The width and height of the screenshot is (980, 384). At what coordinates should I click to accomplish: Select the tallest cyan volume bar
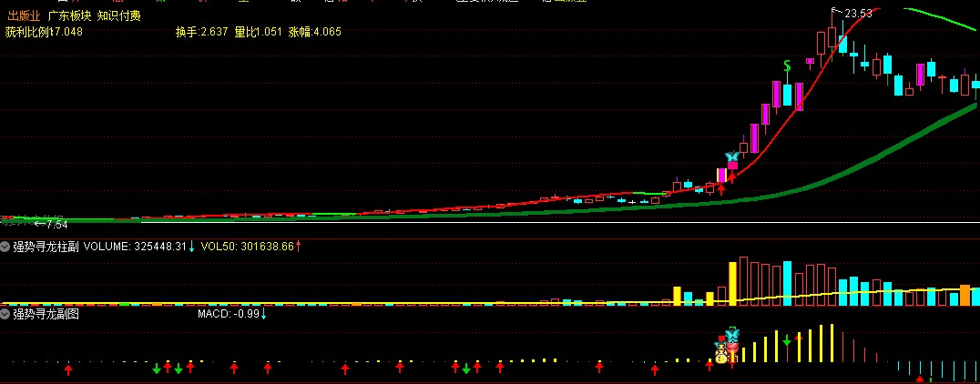coord(788,284)
